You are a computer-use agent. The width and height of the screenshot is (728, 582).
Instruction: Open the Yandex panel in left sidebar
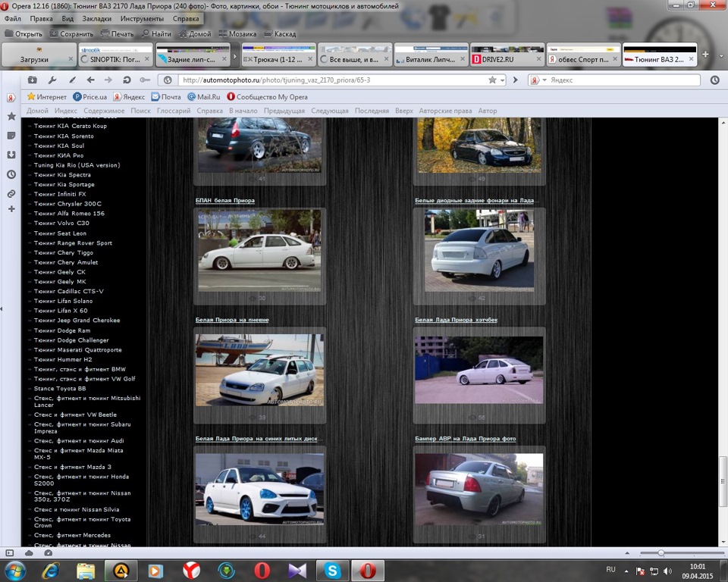(x=11, y=98)
